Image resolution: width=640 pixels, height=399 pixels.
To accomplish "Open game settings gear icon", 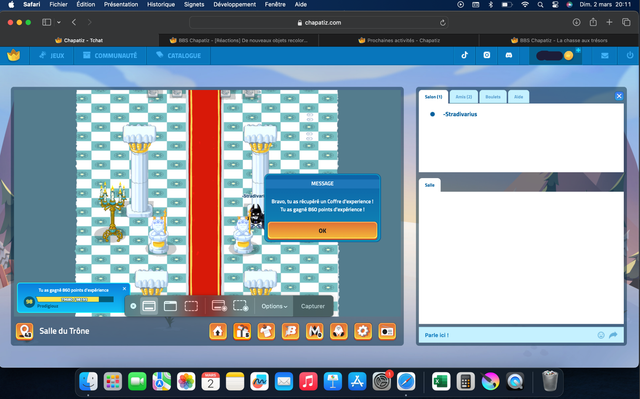I will click(x=363, y=331).
